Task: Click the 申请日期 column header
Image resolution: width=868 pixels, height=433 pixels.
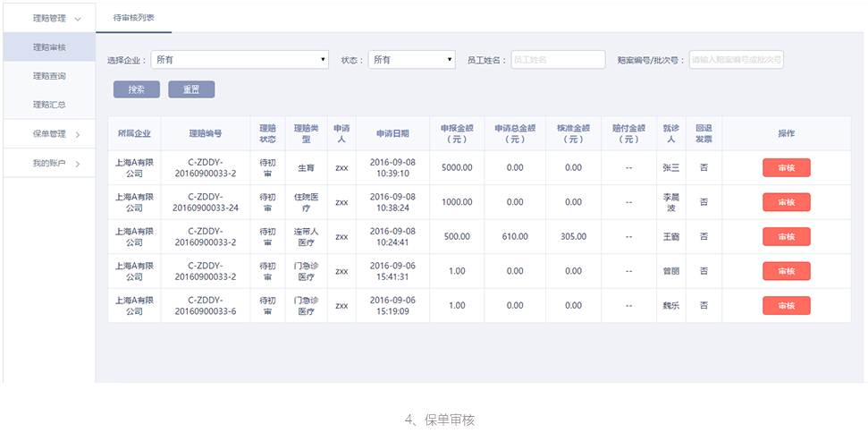Action: pyautogui.click(x=392, y=133)
